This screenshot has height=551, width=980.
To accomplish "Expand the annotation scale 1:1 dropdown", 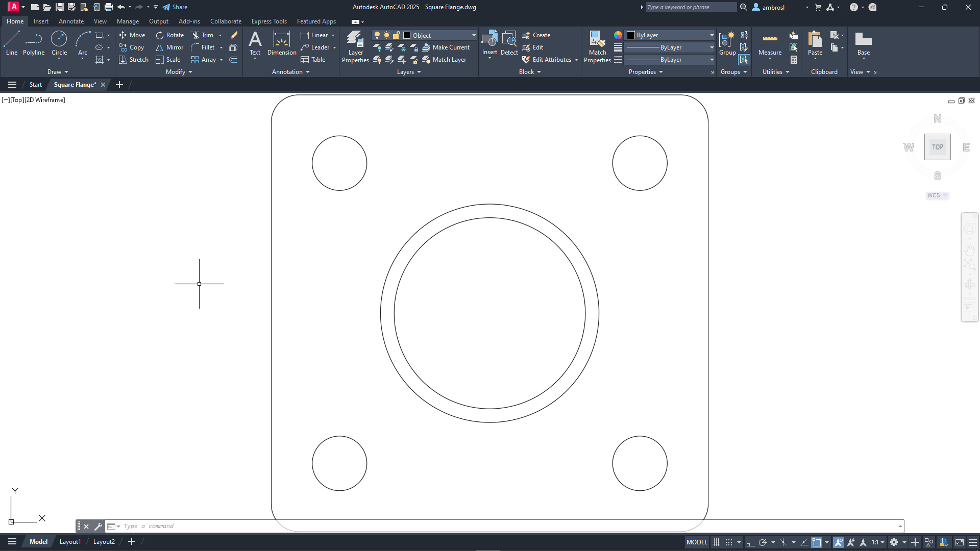I will [x=878, y=542].
